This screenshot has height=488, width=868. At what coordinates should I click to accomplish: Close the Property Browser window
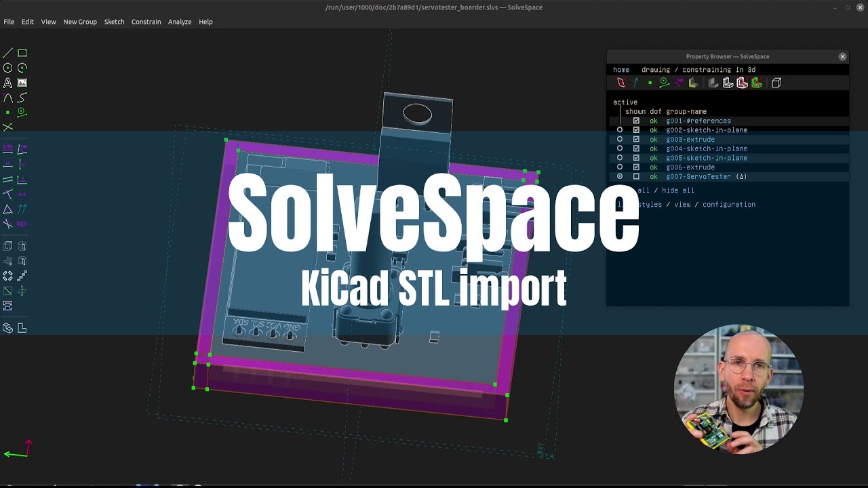pyautogui.click(x=842, y=56)
